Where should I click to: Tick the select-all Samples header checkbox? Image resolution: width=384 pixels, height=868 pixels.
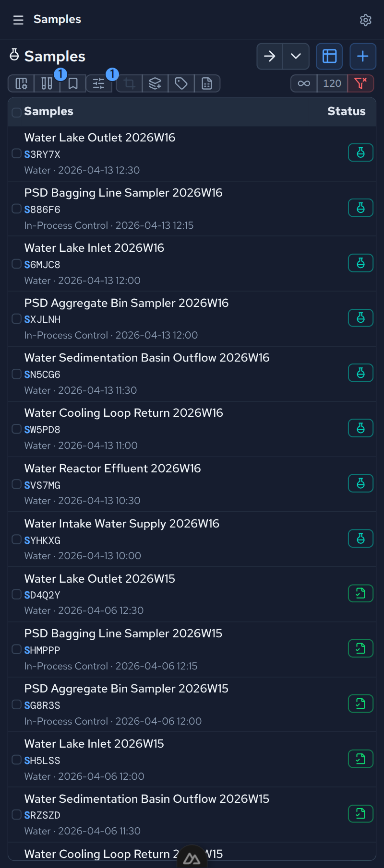16,112
